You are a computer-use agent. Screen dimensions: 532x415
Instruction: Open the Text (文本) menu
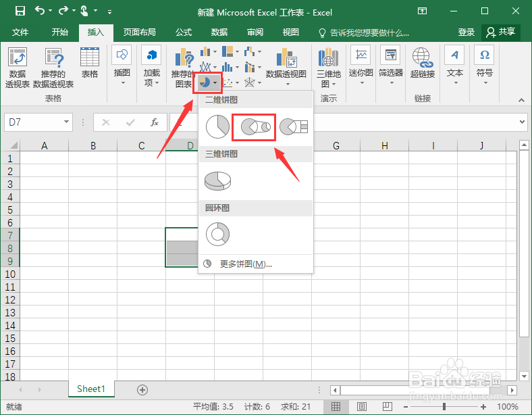point(454,66)
